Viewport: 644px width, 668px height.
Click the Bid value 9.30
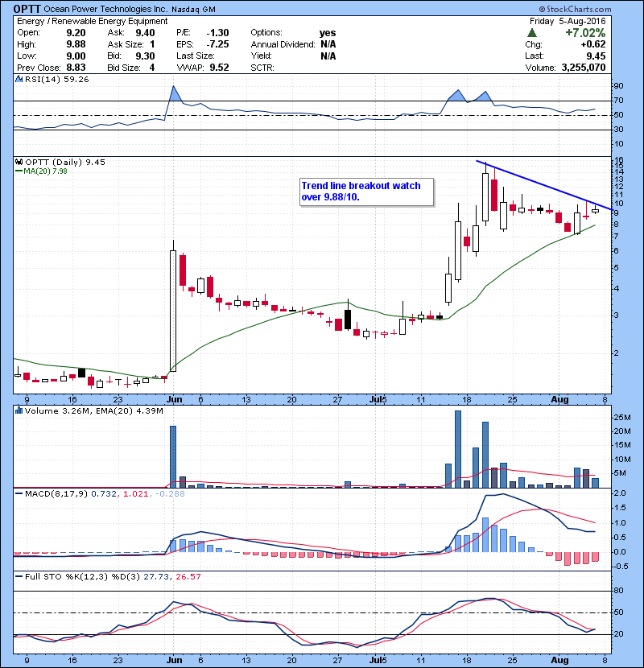145,56
